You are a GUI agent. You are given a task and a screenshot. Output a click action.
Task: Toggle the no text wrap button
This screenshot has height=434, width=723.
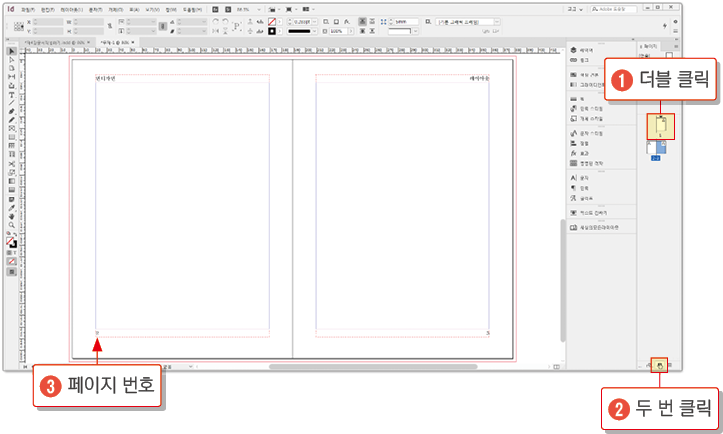[362, 22]
